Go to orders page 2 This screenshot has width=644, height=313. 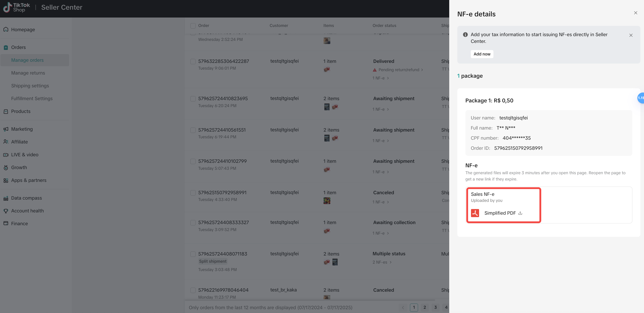click(x=425, y=307)
